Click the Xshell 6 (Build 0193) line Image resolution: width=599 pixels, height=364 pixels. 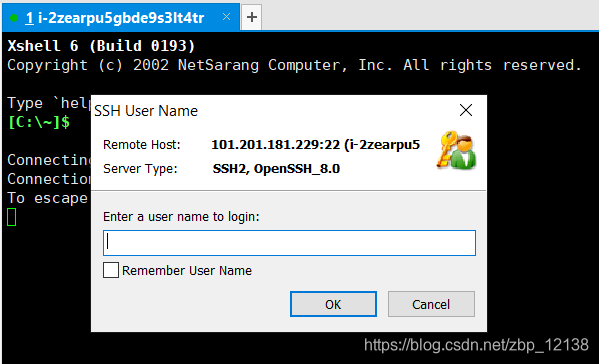tap(101, 46)
